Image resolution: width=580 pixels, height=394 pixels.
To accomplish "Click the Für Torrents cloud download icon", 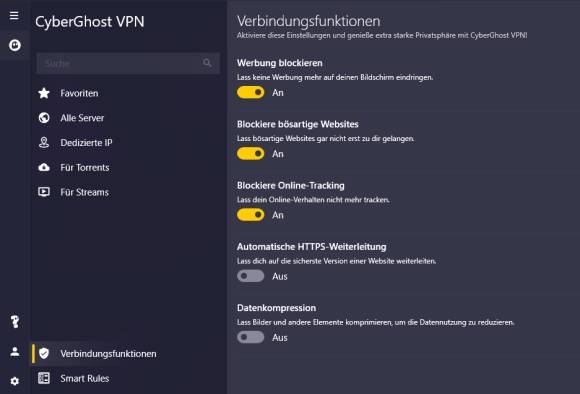I will tap(44, 167).
